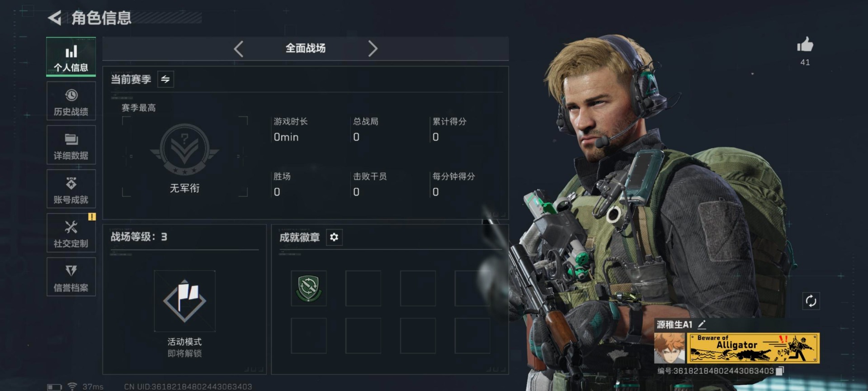Give a thumbs-up like to profile
Viewport: 868px width, 391px height.
(805, 45)
